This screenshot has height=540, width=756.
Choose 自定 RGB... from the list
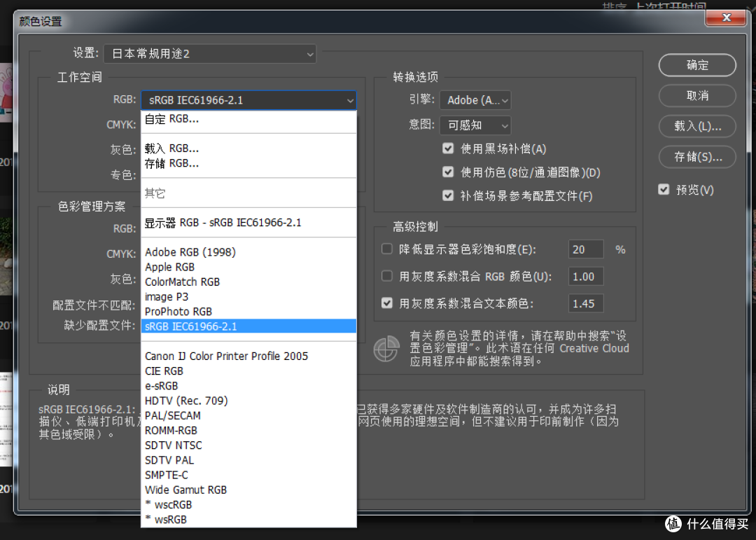click(x=248, y=119)
